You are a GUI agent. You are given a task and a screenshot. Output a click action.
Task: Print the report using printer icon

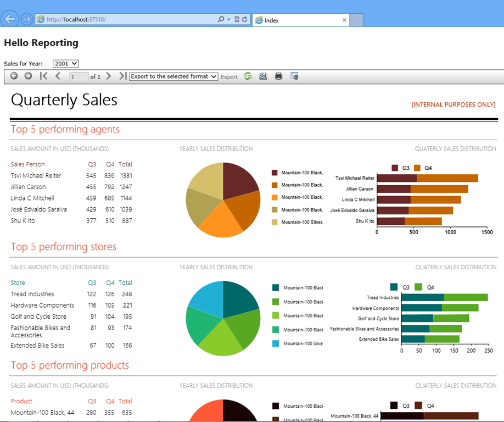tap(279, 76)
